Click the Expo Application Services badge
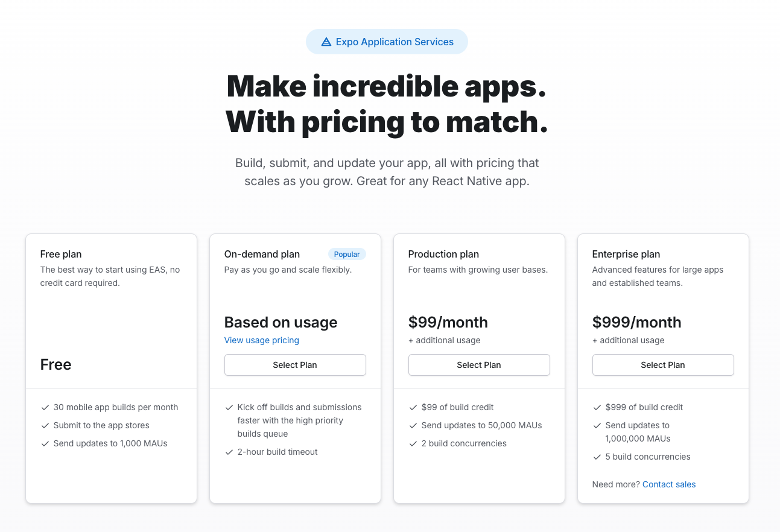This screenshot has height=532, width=780. point(387,42)
